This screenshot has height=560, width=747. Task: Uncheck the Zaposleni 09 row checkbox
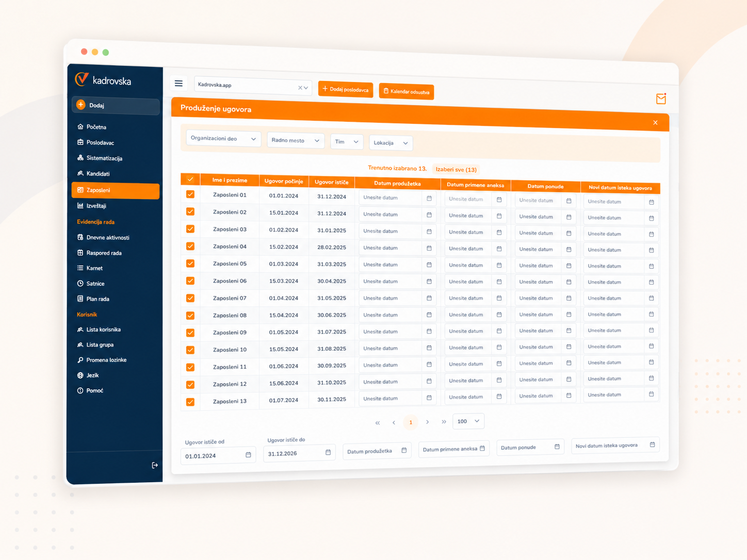point(190,333)
